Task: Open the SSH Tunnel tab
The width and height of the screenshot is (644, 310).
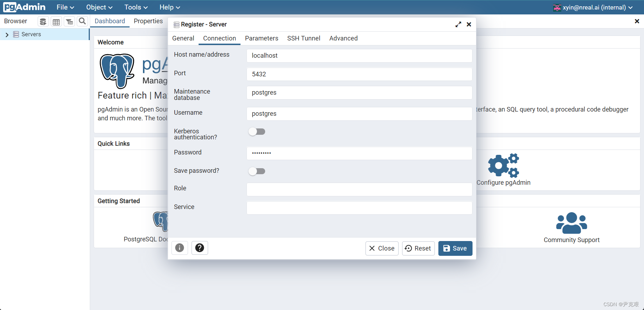Action: (304, 38)
